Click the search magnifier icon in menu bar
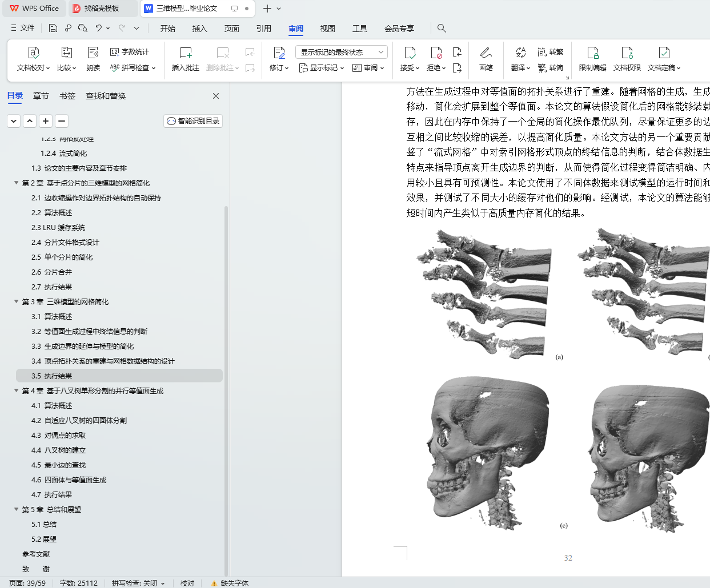 tap(442, 28)
